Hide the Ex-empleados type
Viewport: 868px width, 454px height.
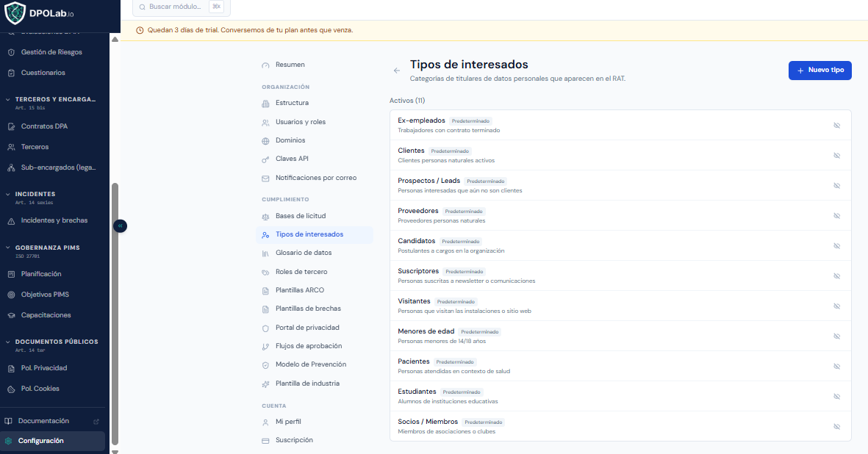(836, 126)
